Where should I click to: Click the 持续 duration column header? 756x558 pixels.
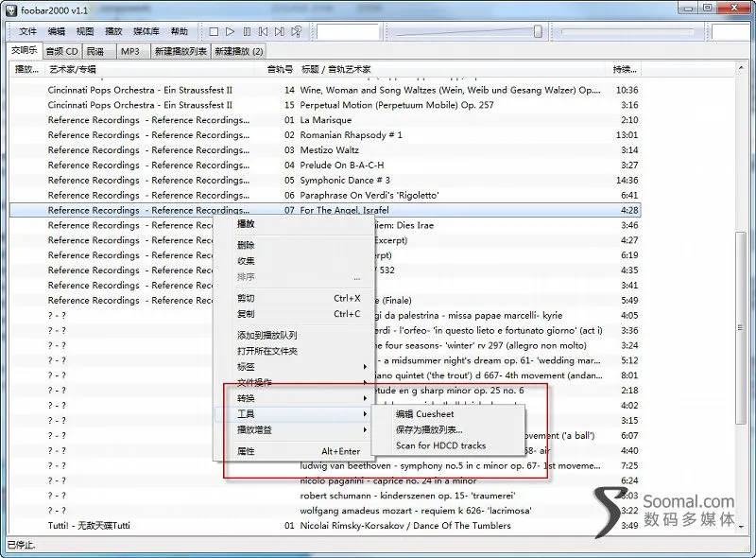coord(624,69)
